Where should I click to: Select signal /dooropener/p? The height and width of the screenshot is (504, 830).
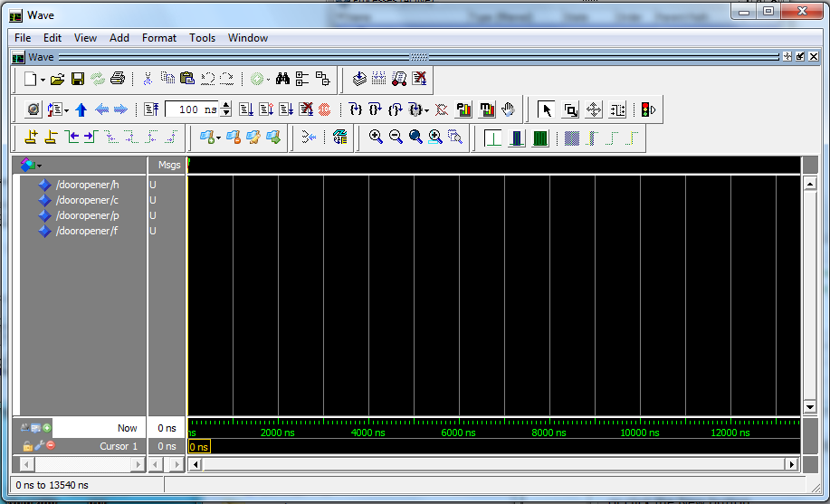[87, 215]
